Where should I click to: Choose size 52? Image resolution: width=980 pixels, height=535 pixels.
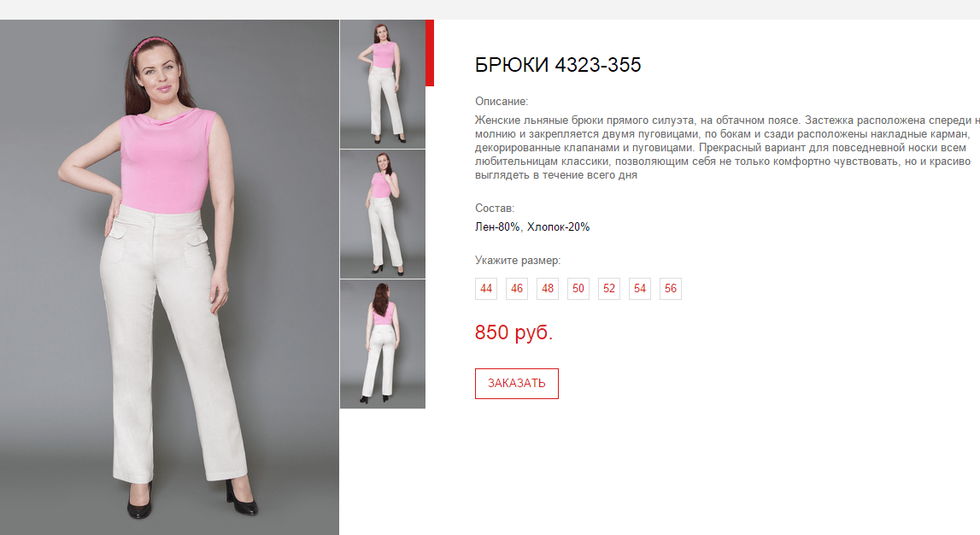(609, 289)
